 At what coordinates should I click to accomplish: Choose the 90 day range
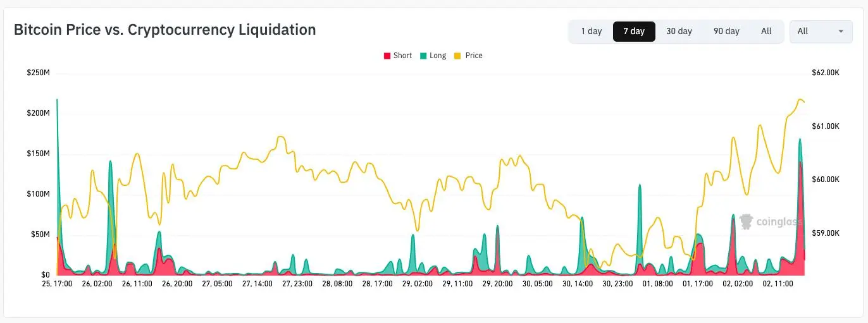click(726, 31)
